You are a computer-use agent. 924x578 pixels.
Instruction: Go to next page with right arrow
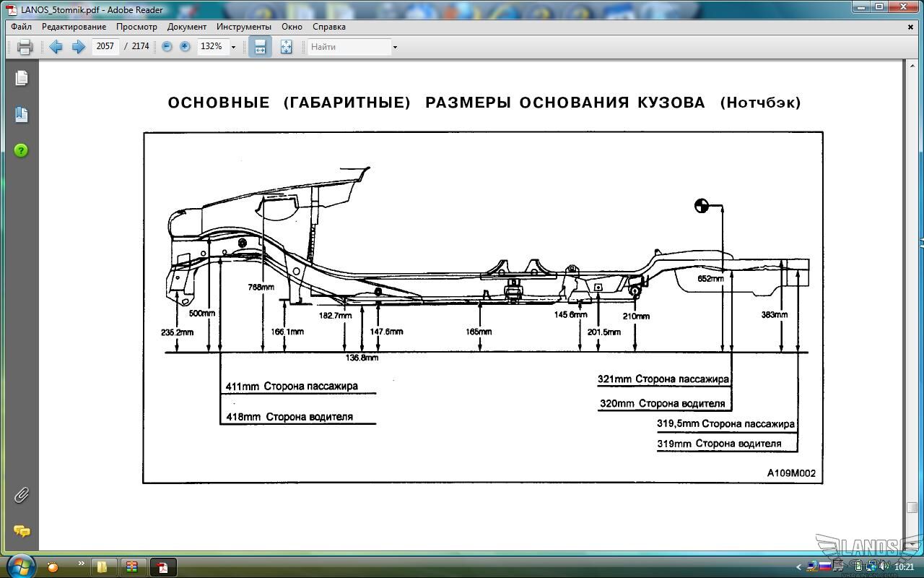pos(79,47)
